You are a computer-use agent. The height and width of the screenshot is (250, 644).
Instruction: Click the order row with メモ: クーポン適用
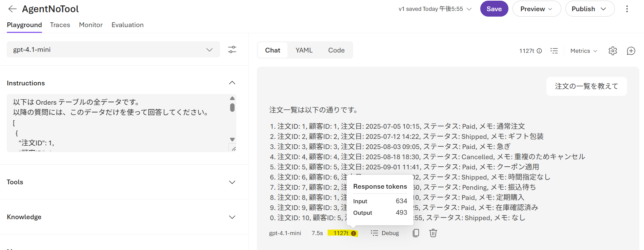(404, 167)
